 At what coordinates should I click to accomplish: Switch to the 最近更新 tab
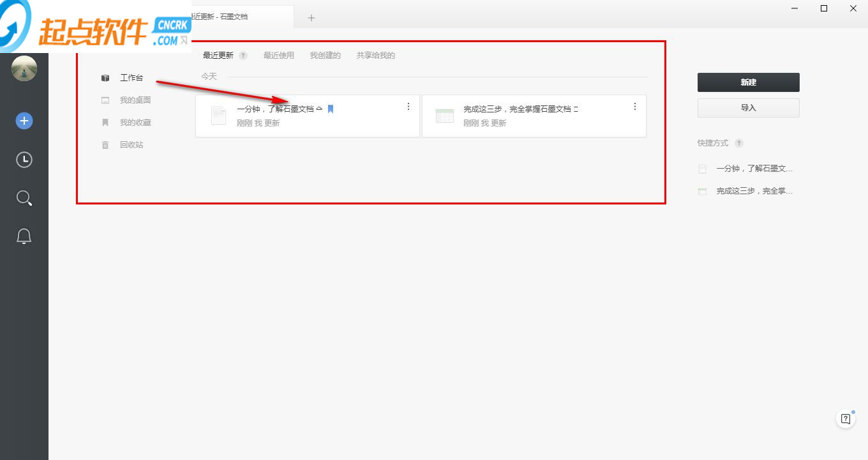click(218, 56)
